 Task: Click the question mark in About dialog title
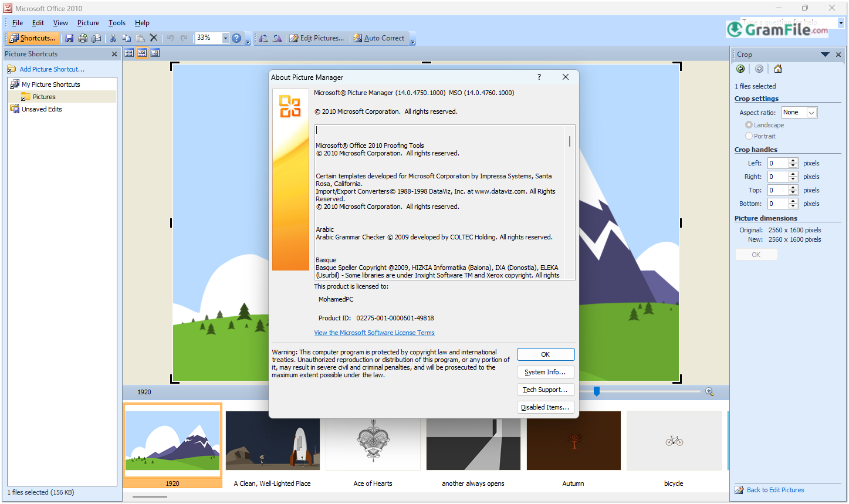pyautogui.click(x=539, y=77)
